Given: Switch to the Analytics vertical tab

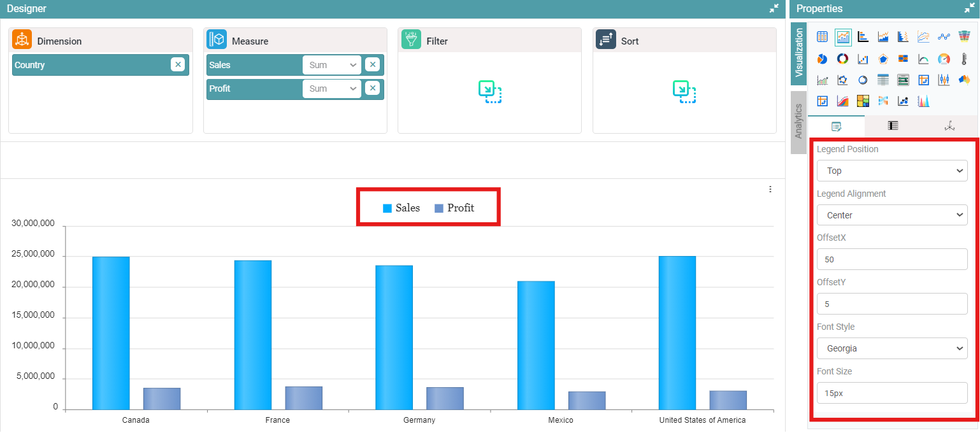Looking at the screenshot, I should (798, 122).
